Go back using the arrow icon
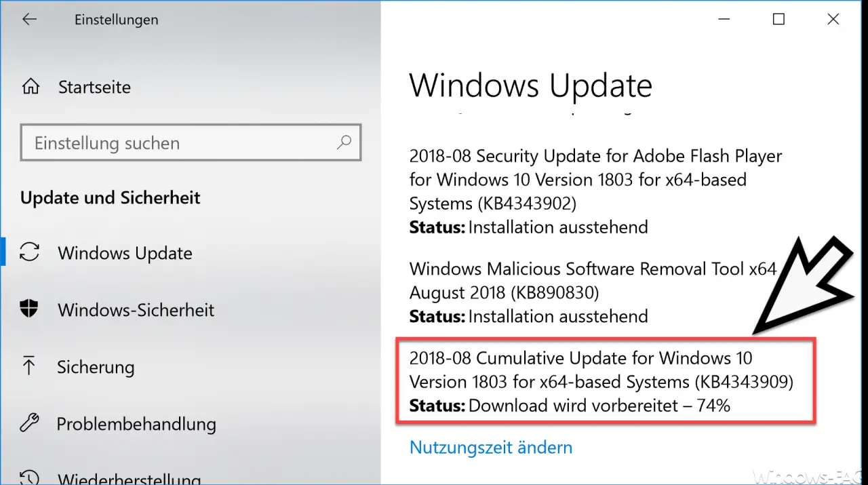The height and width of the screenshot is (485, 868). click(29, 20)
